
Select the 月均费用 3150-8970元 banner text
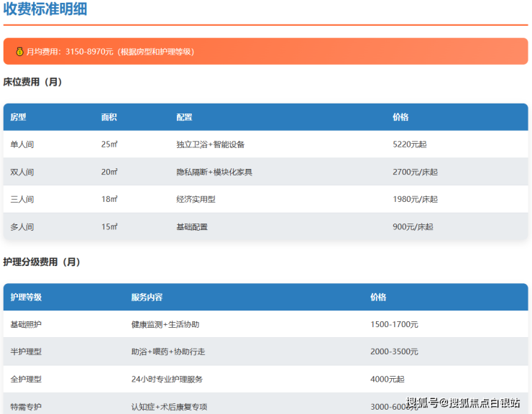(x=110, y=52)
